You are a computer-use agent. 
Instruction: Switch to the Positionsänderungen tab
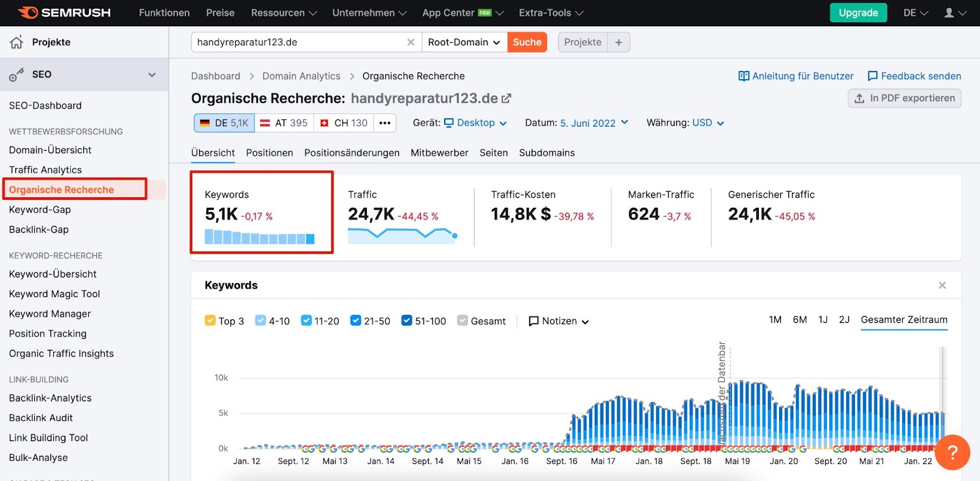352,153
